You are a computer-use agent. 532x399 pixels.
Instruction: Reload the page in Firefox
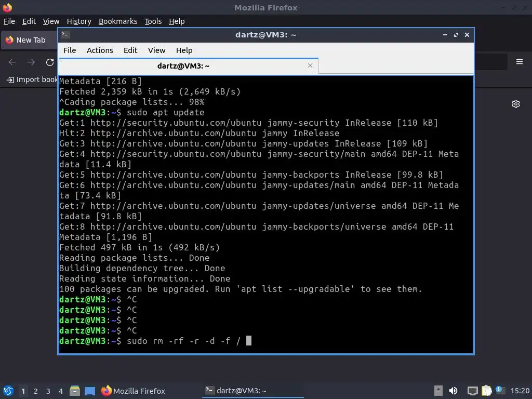coord(50,62)
